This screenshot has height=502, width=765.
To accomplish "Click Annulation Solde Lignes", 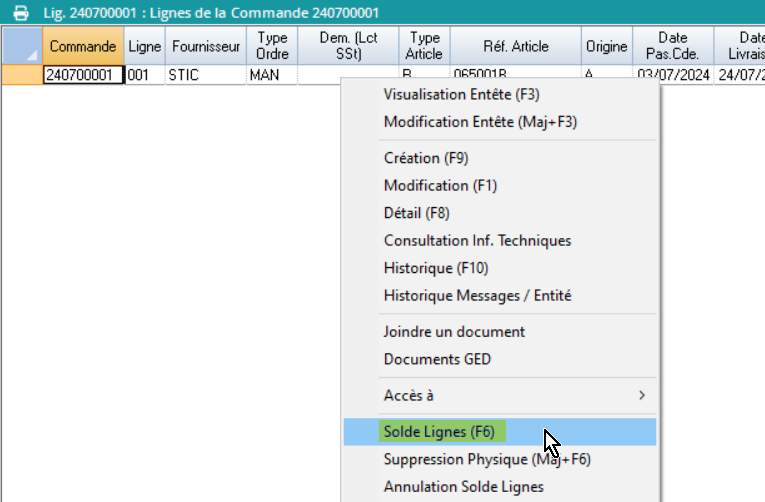I will click(x=463, y=487).
